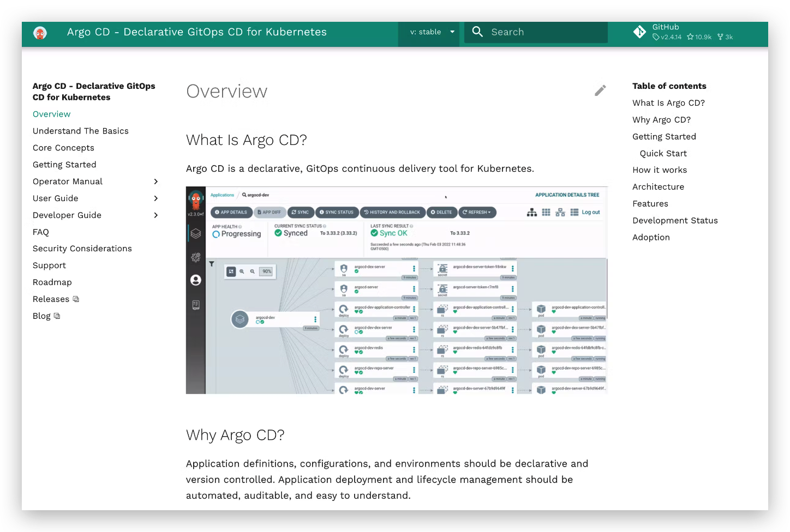Screen dimensions: 790x532
Task: Open the external Blog link icon
Action: [57, 316]
